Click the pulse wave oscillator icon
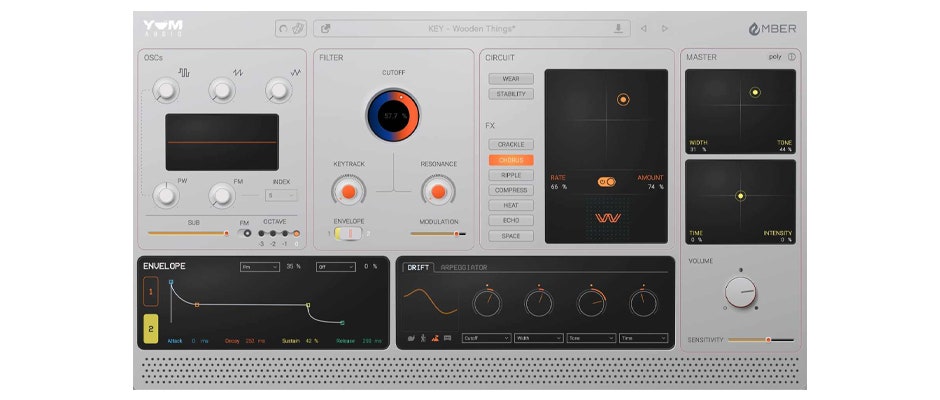940x400 pixels. click(x=184, y=72)
